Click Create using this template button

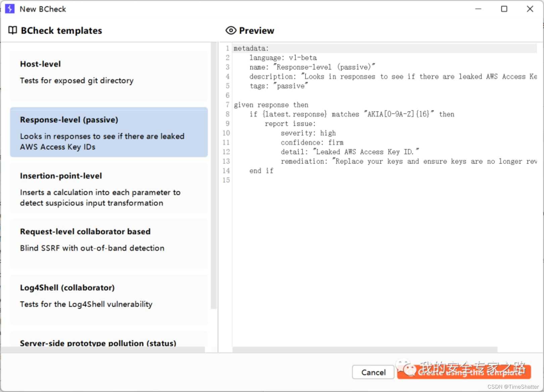click(464, 372)
